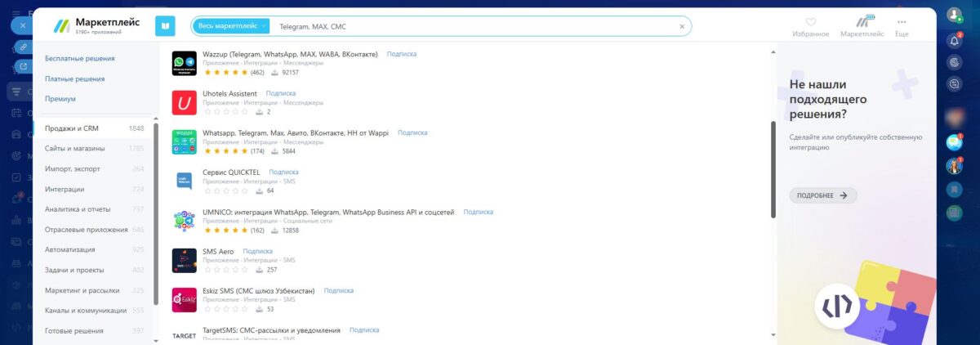Clear the search field with X
This screenshot has width=980, height=345.
(x=682, y=26)
